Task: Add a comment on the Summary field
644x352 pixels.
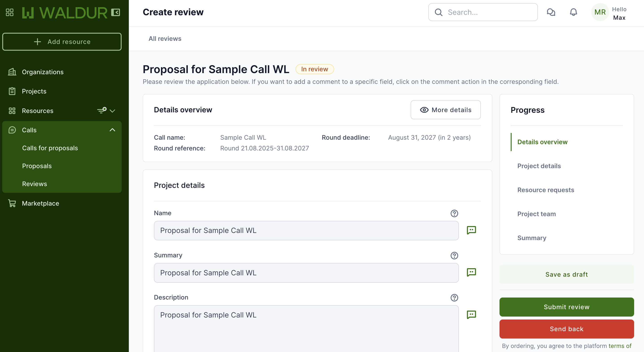Action: pyautogui.click(x=471, y=272)
